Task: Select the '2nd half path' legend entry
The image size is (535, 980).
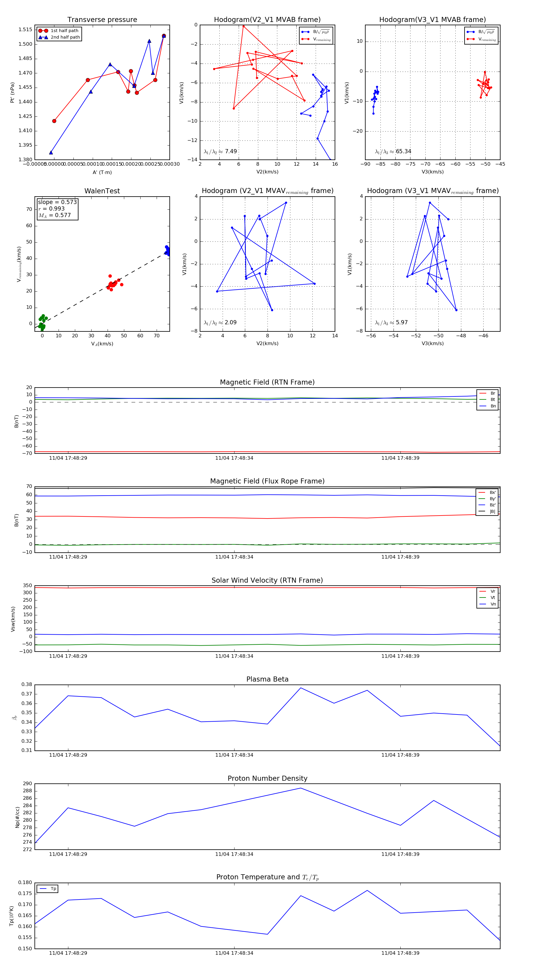Action: 59,37
